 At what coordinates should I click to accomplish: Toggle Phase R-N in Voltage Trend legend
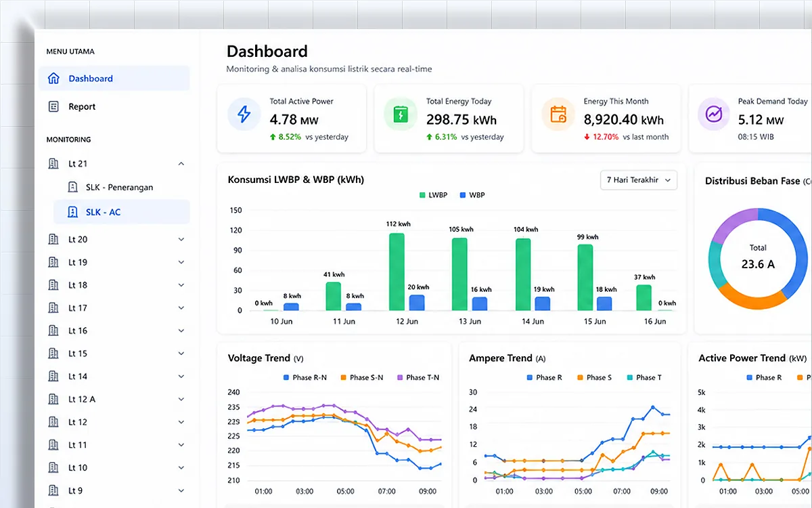point(304,377)
